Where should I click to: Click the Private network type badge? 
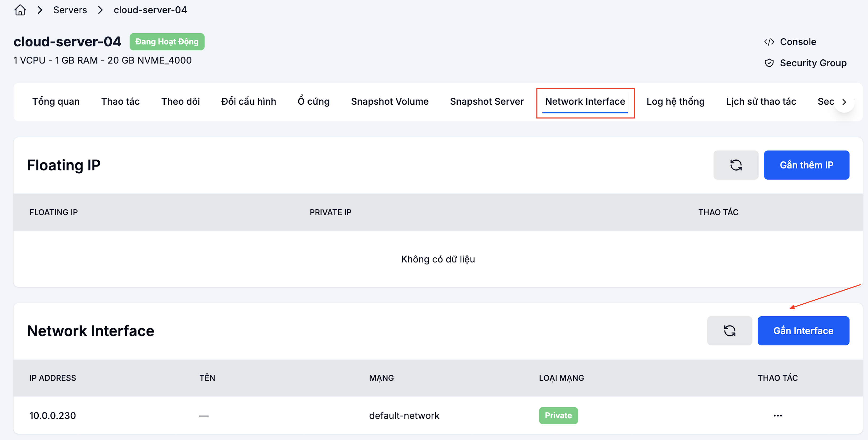pyautogui.click(x=558, y=415)
